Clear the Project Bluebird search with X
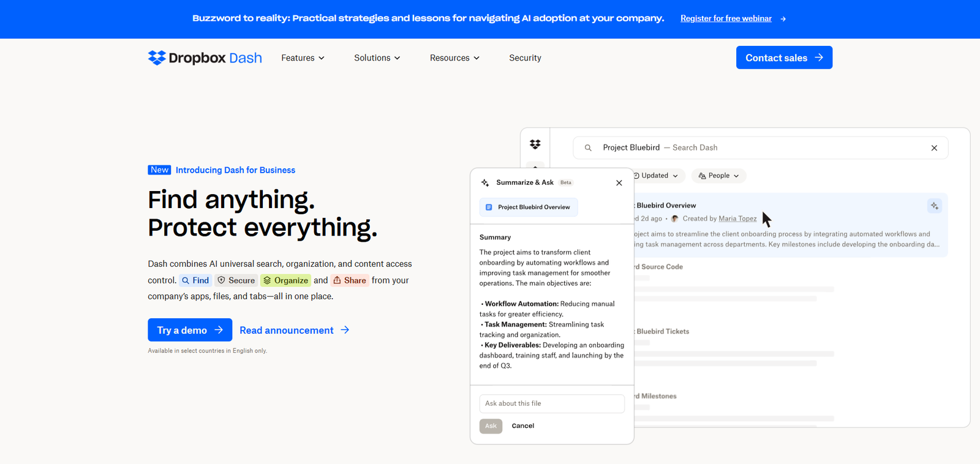This screenshot has height=464, width=980. click(x=934, y=148)
